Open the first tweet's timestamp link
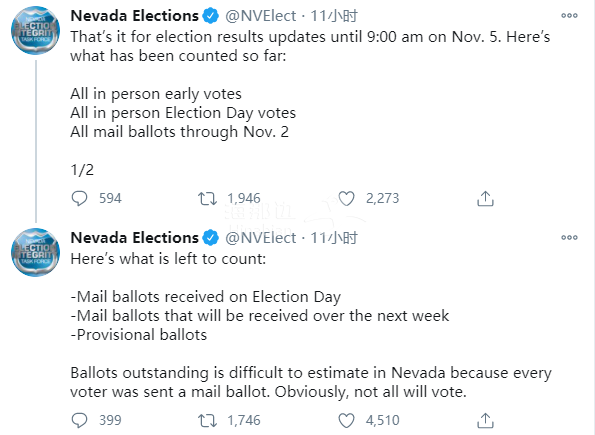 tap(334, 16)
